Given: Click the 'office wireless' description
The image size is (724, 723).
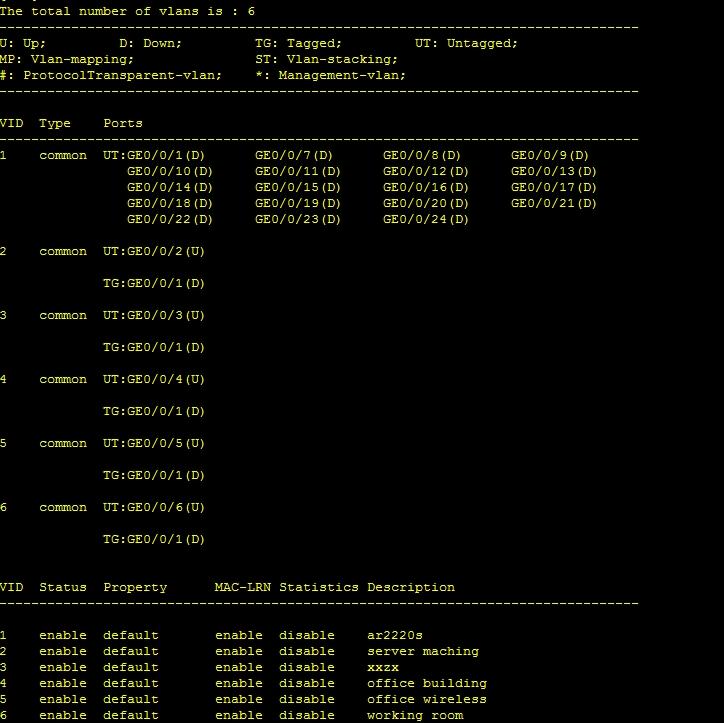Looking at the screenshot, I should point(427,699).
